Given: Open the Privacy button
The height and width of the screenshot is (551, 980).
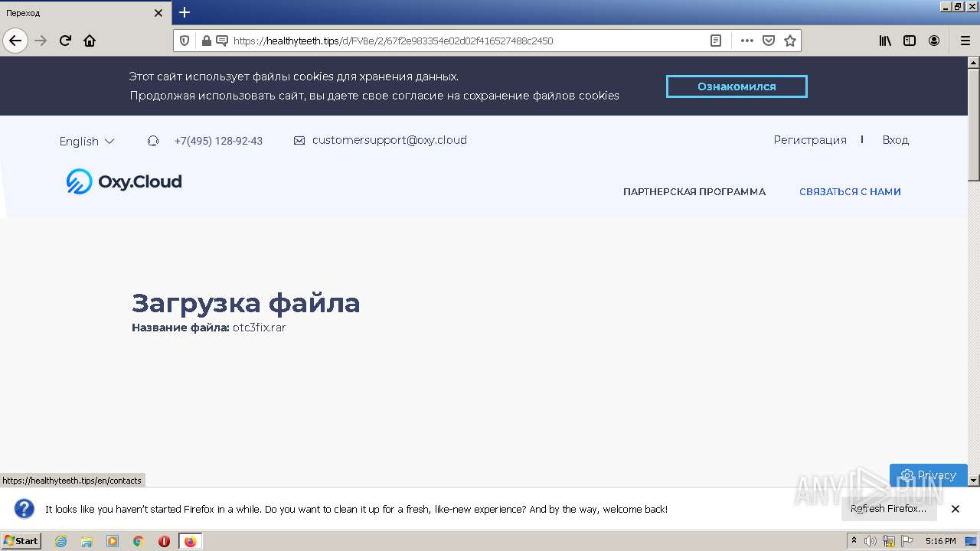Looking at the screenshot, I should tap(929, 475).
